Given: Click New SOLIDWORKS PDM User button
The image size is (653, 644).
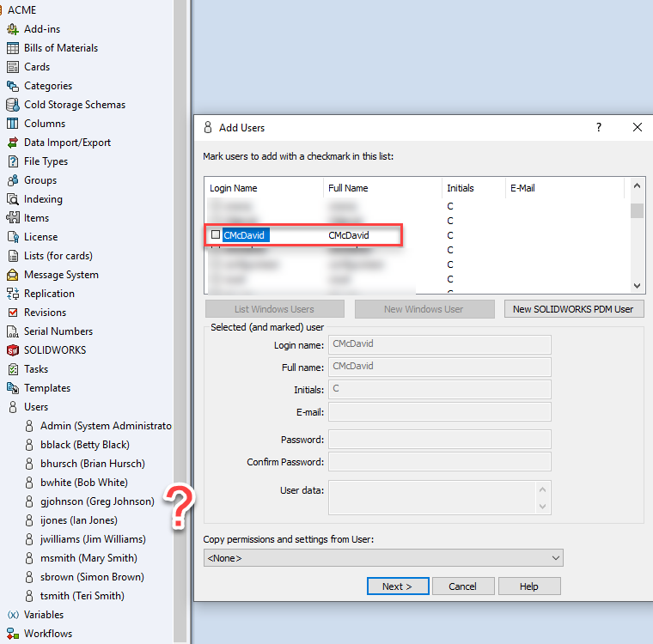Looking at the screenshot, I should 574,309.
